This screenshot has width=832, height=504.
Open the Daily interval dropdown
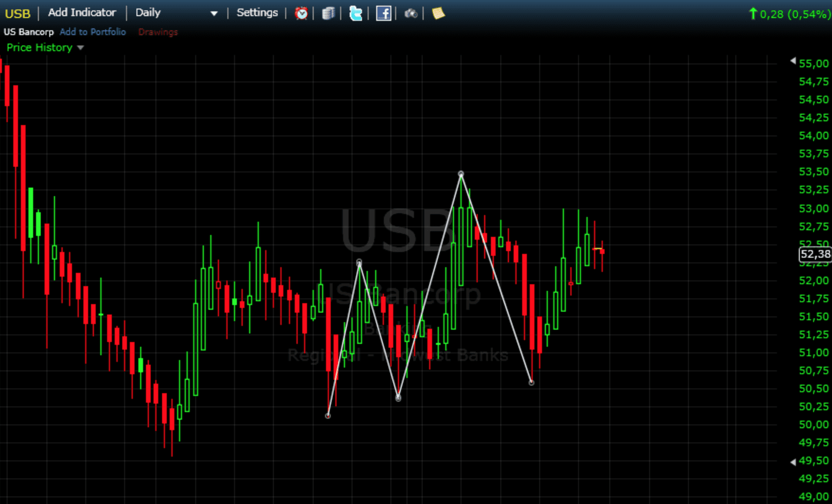click(x=176, y=13)
